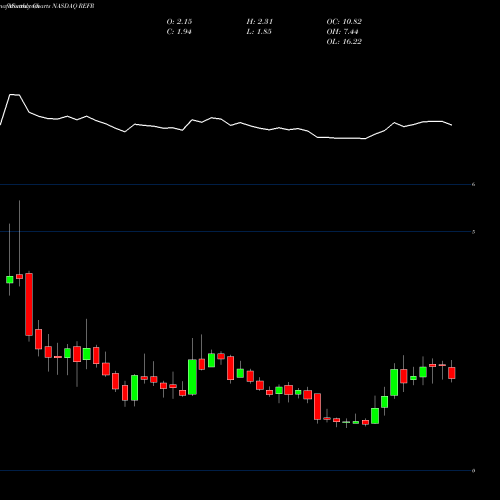Click the OL: 16.22 value
The image size is (500, 500).
344,42
